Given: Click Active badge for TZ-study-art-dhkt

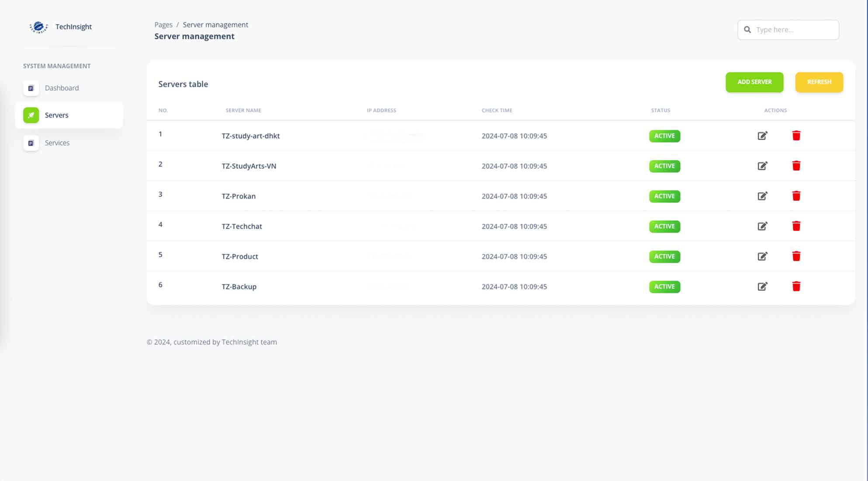Looking at the screenshot, I should [x=664, y=136].
